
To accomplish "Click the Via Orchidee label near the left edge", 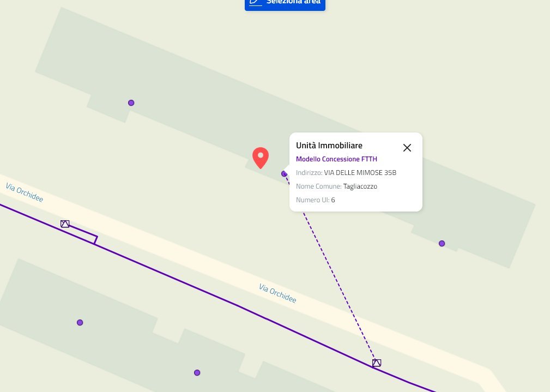I will tap(24, 192).
